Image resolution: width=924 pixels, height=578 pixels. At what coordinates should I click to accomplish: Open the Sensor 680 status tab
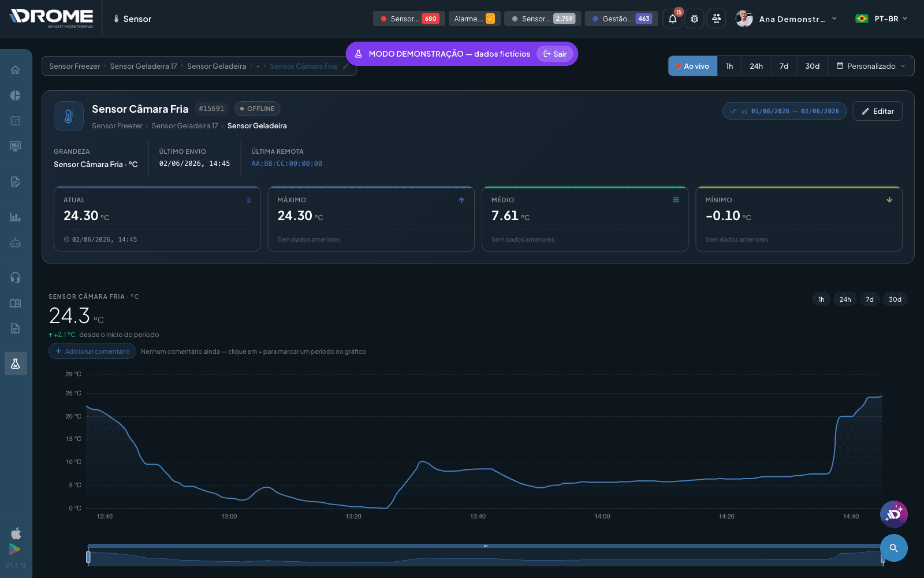409,19
